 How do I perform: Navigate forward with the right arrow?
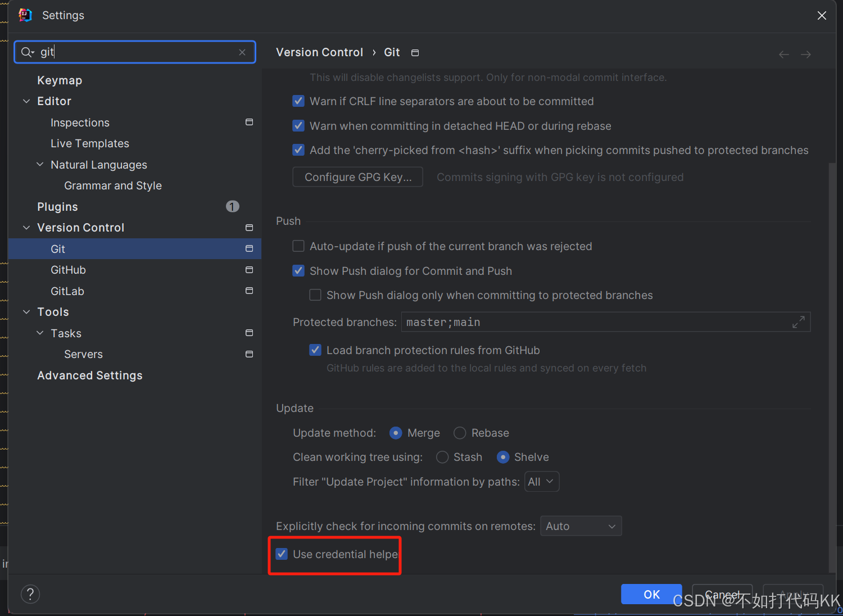tap(806, 55)
